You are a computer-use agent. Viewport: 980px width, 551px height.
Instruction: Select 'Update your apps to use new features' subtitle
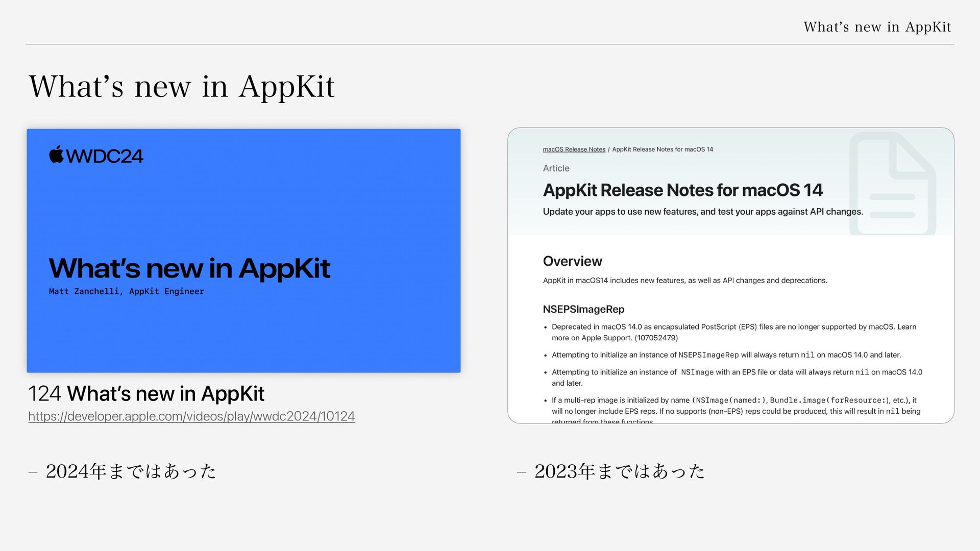[x=703, y=212]
